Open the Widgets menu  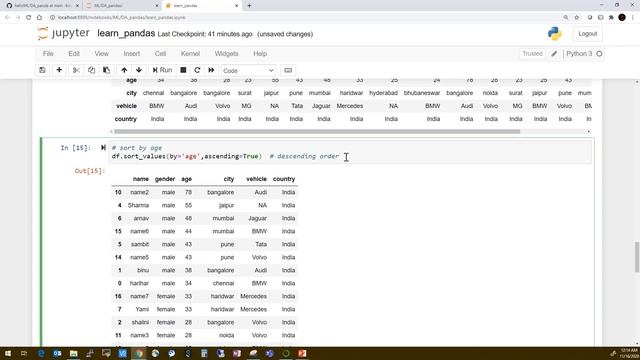tap(227, 54)
